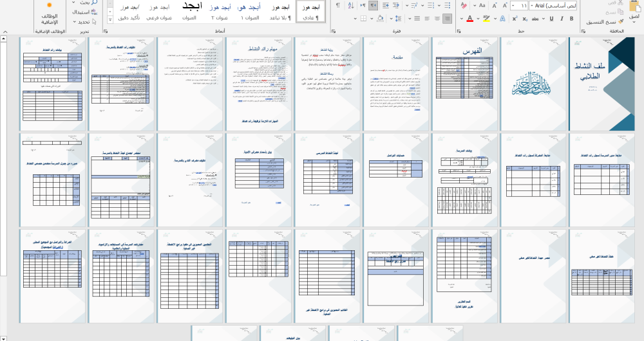This screenshot has height=341, width=644.
Task: Click the Line and Paragraph Spacing icon
Action: pos(398,19)
